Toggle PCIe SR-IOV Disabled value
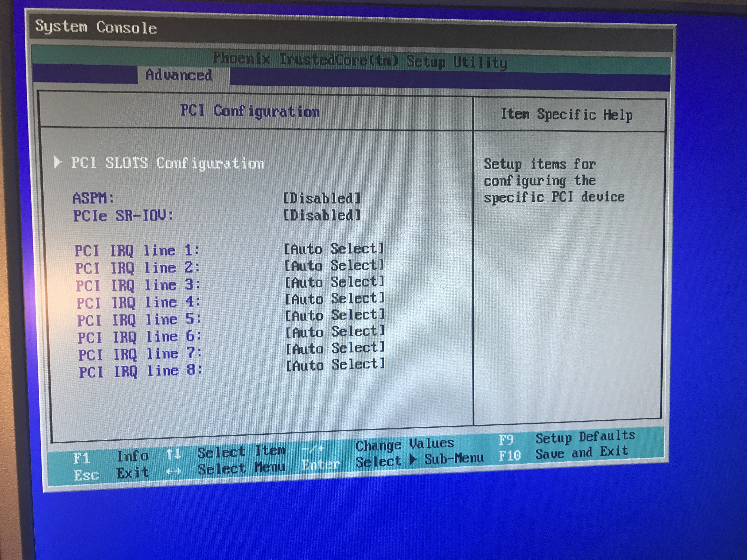Screen dimensions: 747x560 (322, 215)
